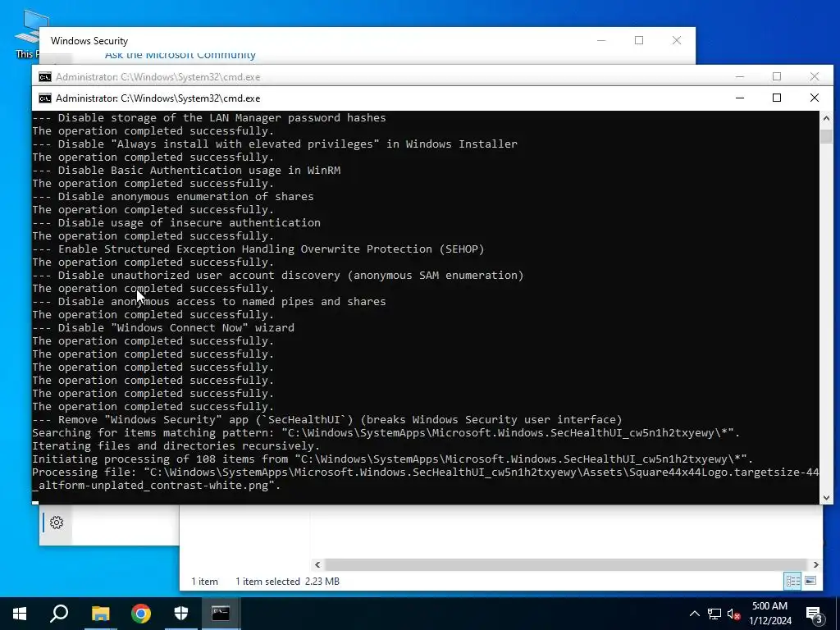Click the Windows Security title text
Image resolution: width=840 pixels, height=630 pixels.
pos(89,41)
